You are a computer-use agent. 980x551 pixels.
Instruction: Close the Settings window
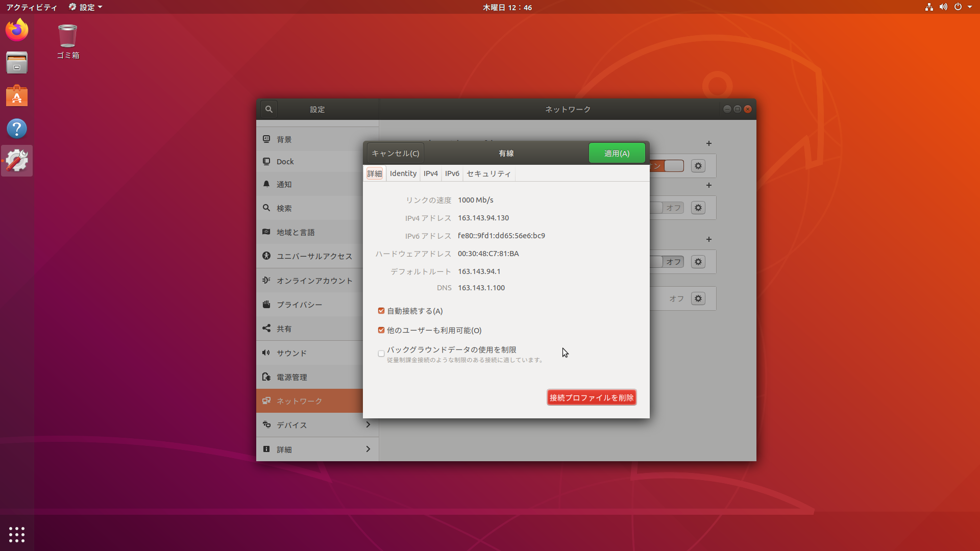pyautogui.click(x=748, y=109)
